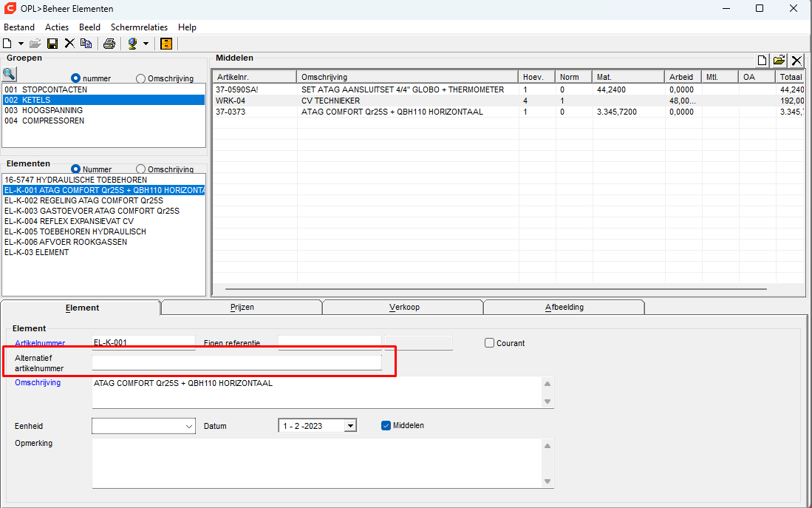The height and width of the screenshot is (508, 812).
Task: Open the Acties menu
Action: [x=57, y=27]
